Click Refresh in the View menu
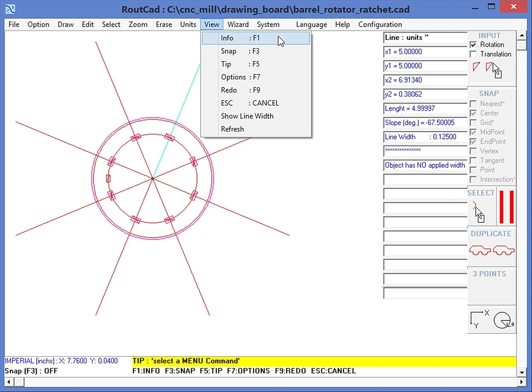The image size is (532, 392). point(232,129)
